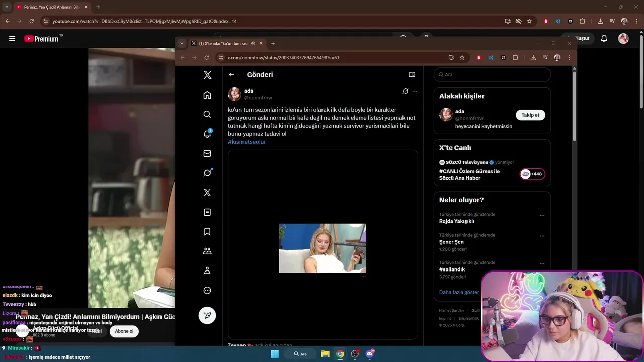Click the taskbar Ara search box
Image resolution: width=644 pixels, height=362 pixels.
(x=300, y=354)
